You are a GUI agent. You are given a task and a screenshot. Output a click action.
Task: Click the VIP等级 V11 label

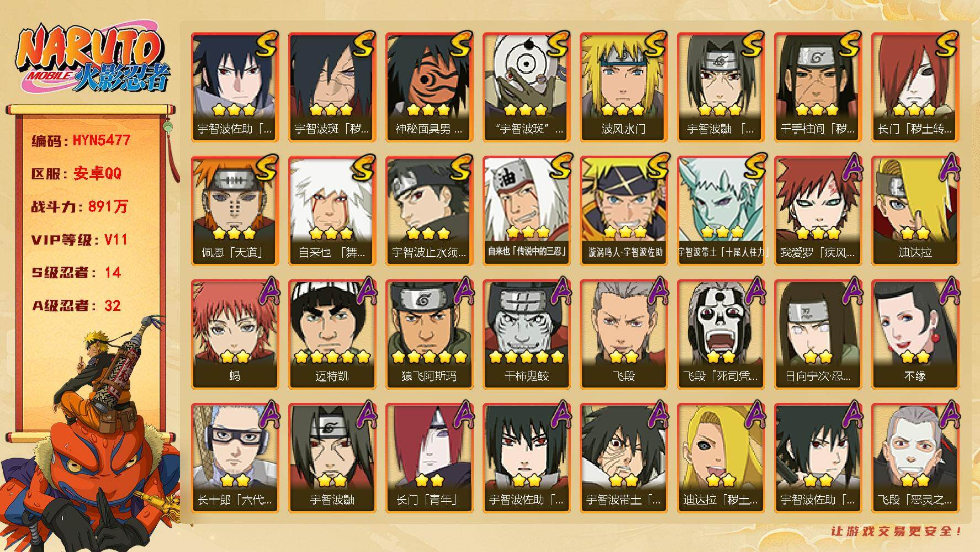click(80, 240)
